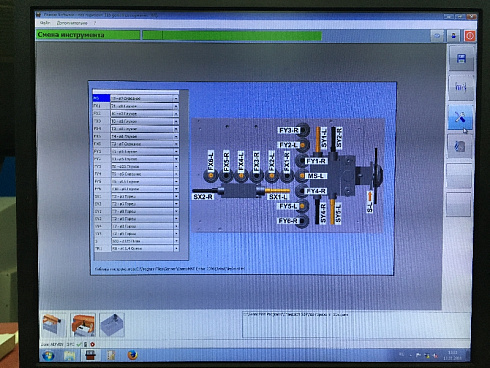Click the floppy disk save icon in the right sidebar
This screenshot has width=490, height=368.
(461, 58)
